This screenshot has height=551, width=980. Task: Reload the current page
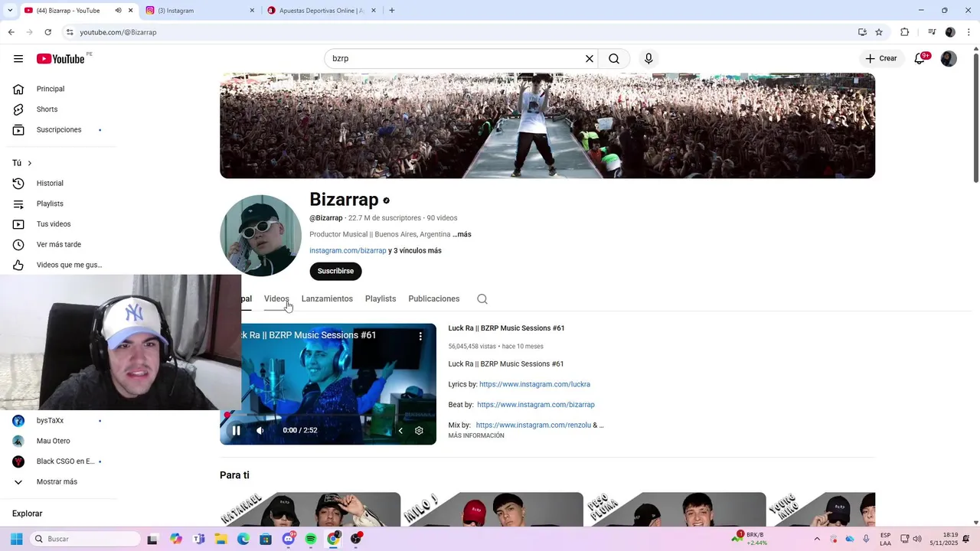(47, 32)
